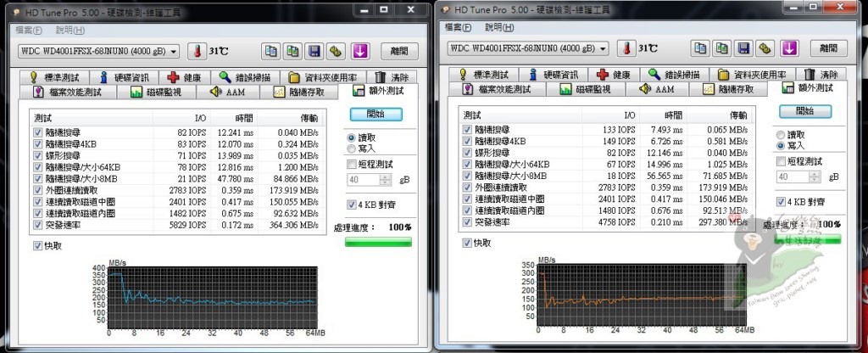Viewport: 868px width, 353px height.
Task: Open 說明(H) menu in left window
Action: coord(70,30)
